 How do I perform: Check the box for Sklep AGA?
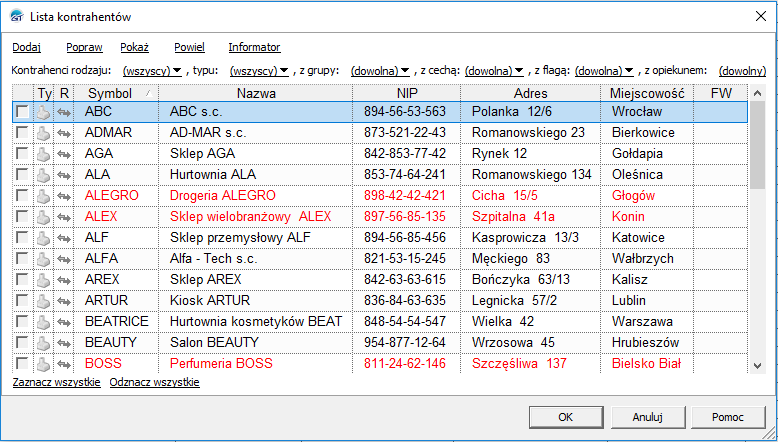pos(22,153)
